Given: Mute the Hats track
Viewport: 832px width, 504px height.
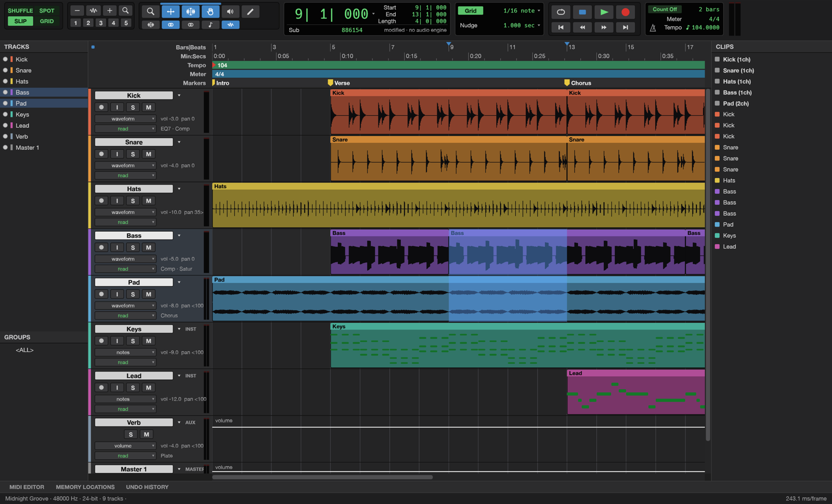Looking at the screenshot, I should tap(149, 201).
